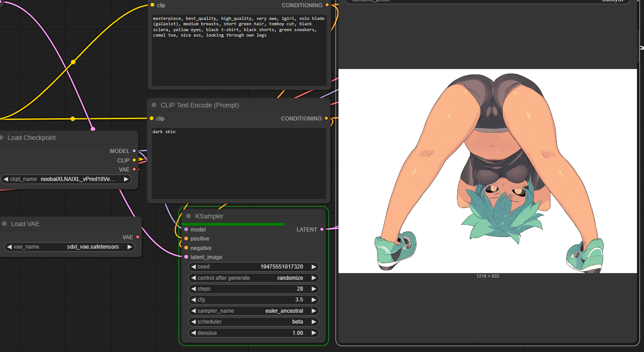Click clip input port of the masterpiece prompt node
Viewport: 644px width, 352px height.
[152, 5]
